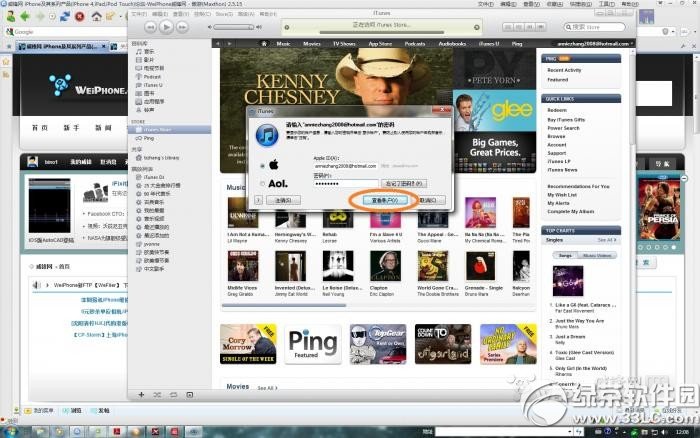Switch top charts to Music Videos tab
Screen dimensions: 700x438
click(597, 256)
